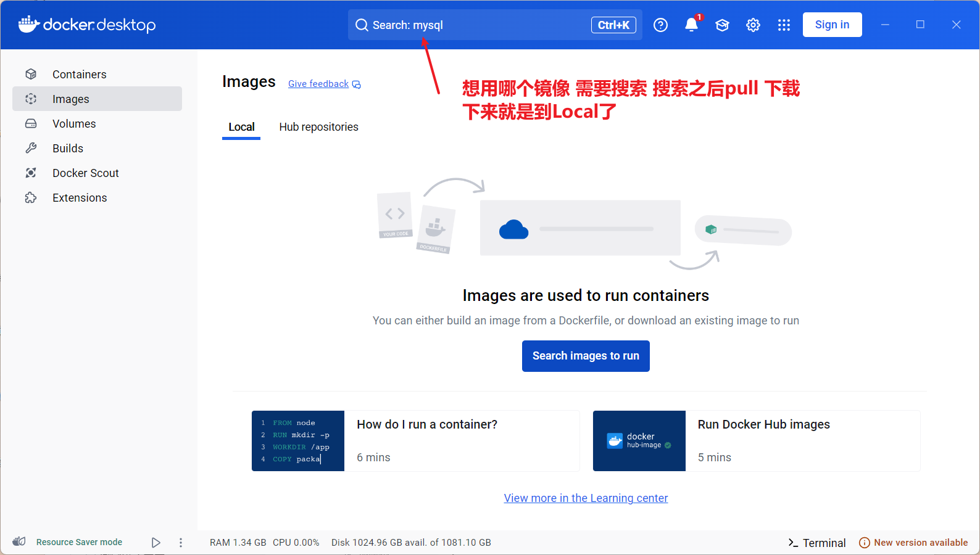Click the Docker Desktop whale logo
980x555 pixels.
click(x=29, y=24)
